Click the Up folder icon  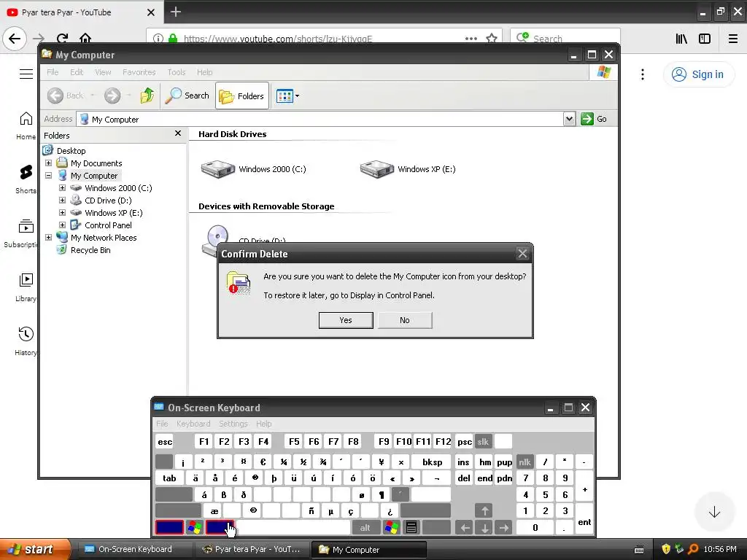147,96
